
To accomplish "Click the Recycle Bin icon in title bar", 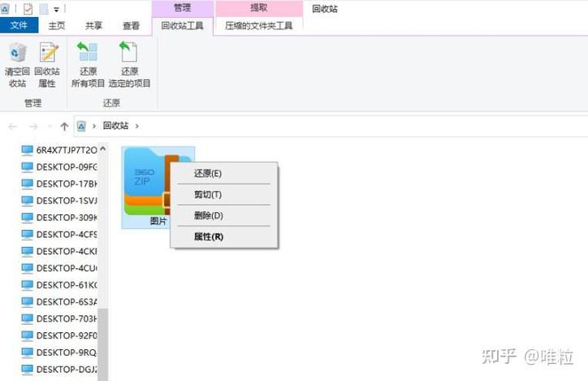I will 5,9.
